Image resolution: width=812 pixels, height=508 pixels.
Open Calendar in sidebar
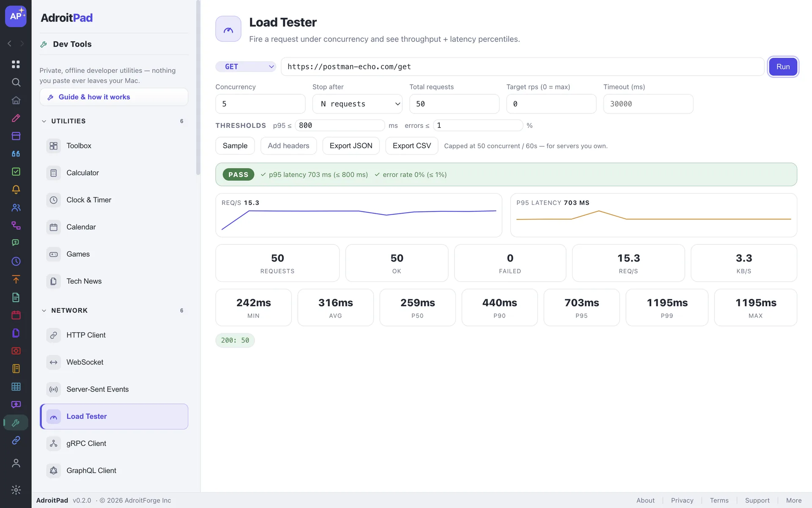click(114, 227)
